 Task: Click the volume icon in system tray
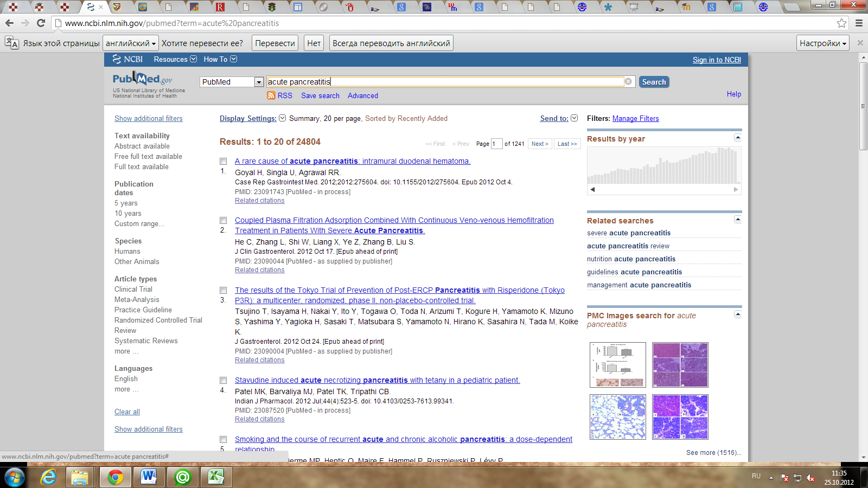coord(810,478)
